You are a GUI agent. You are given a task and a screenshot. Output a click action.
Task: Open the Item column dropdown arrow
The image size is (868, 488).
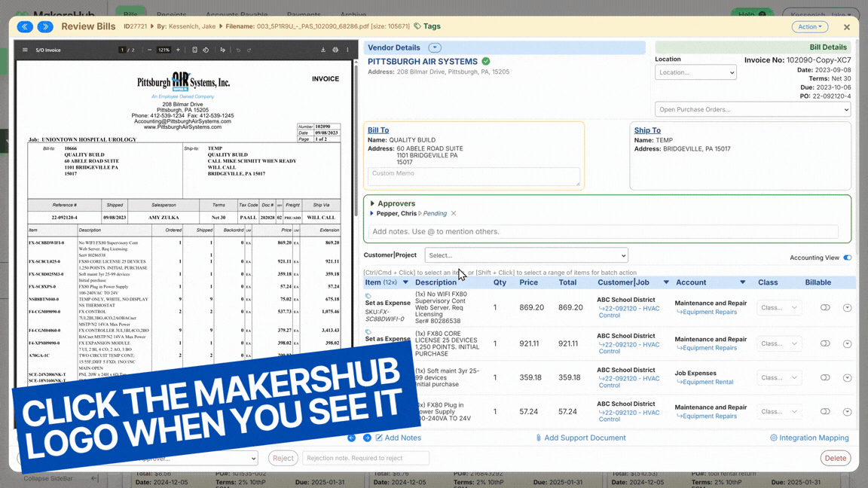(405, 282)
